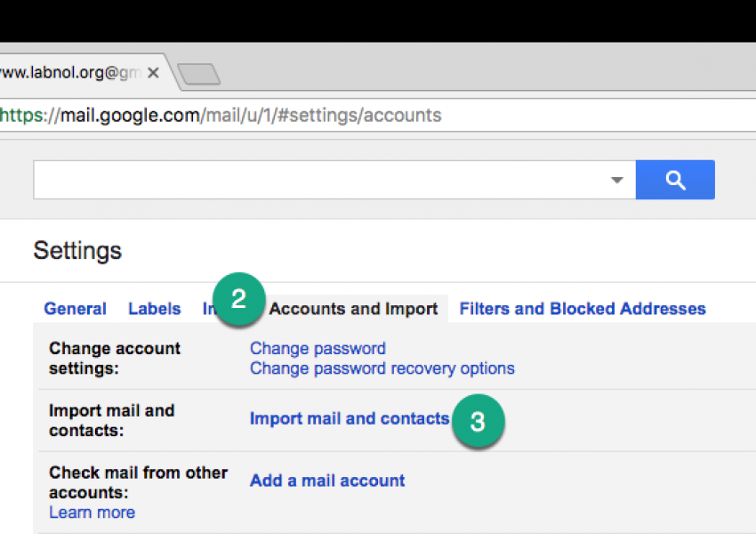The width and height of the screenshot is (756, 534).
Task: Click the blue search magnifier button
Action: pyautogui.click(x=675, y=180)
